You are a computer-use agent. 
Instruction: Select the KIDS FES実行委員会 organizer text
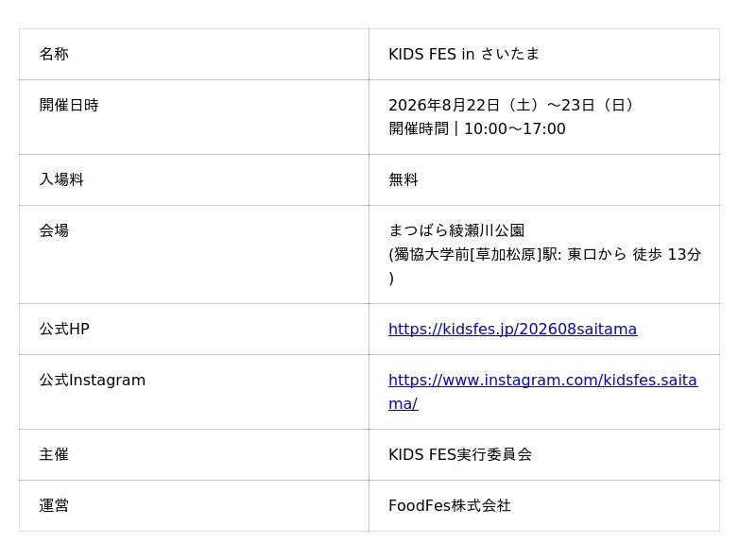[x=460, y=454]
